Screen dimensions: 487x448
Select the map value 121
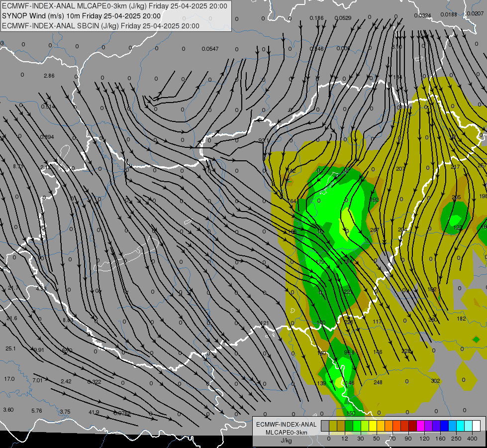pos(264,324)
